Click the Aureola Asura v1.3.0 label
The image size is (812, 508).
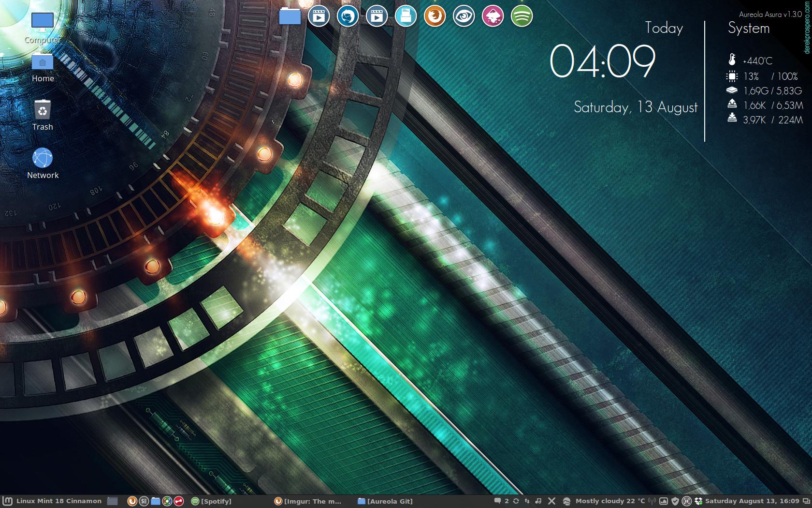pyautogui.click(x=770, y=15)
